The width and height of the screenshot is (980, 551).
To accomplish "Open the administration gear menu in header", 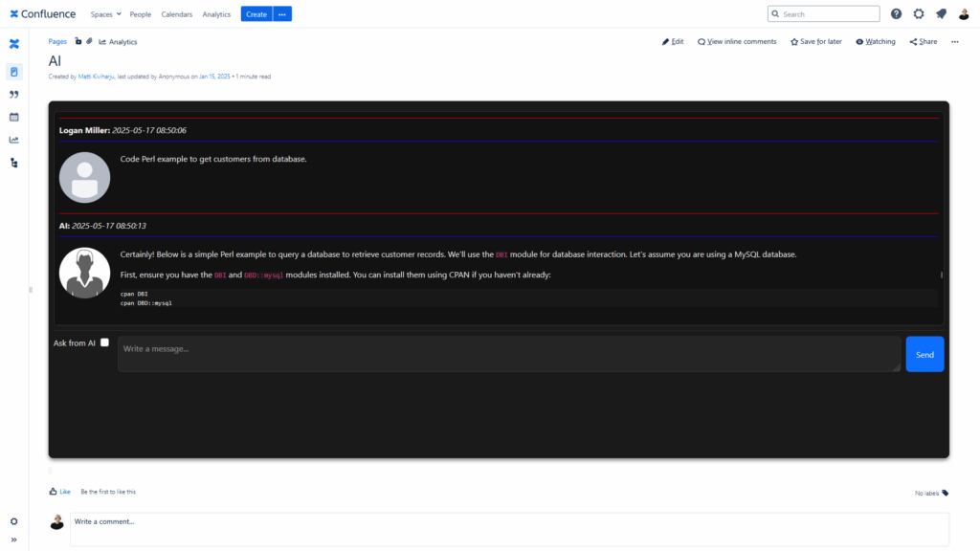I will 919,13.
